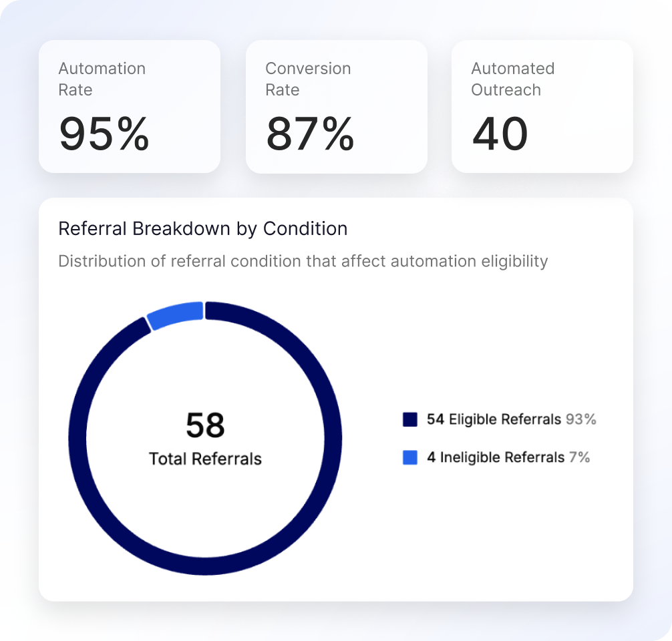Click the dark navy Eligible Referrals legend swatch
The image size is (672, 641).
[409, 419]
